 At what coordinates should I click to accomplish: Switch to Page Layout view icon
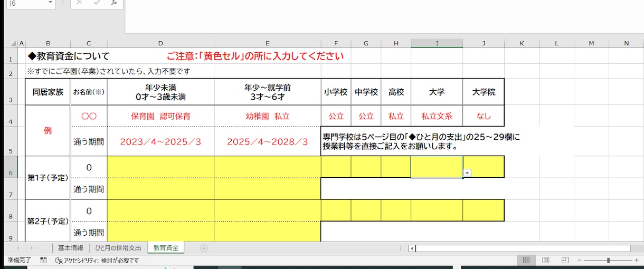[x=546, y=261]
